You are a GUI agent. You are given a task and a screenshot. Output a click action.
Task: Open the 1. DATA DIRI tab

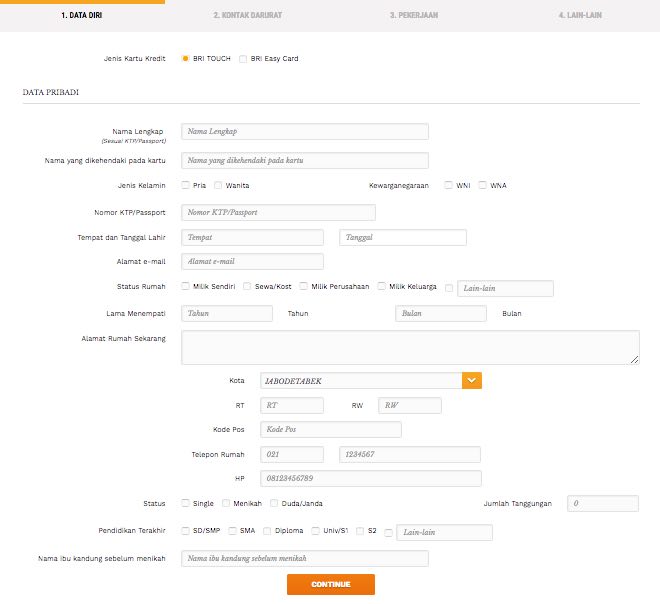point(82,15)
